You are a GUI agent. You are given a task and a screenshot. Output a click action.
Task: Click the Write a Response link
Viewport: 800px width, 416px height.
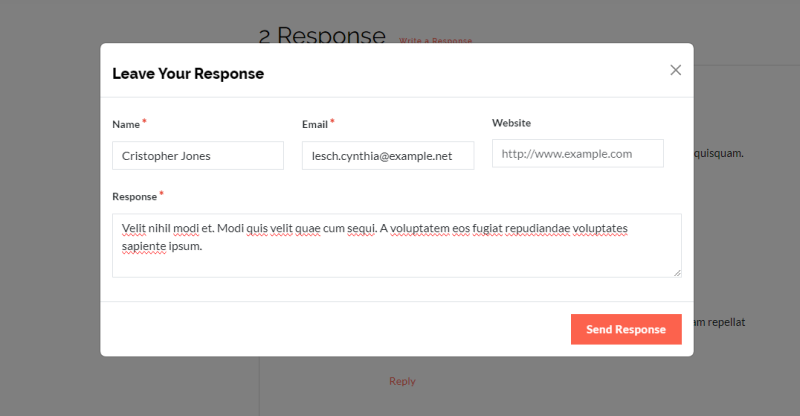[435, 40]
